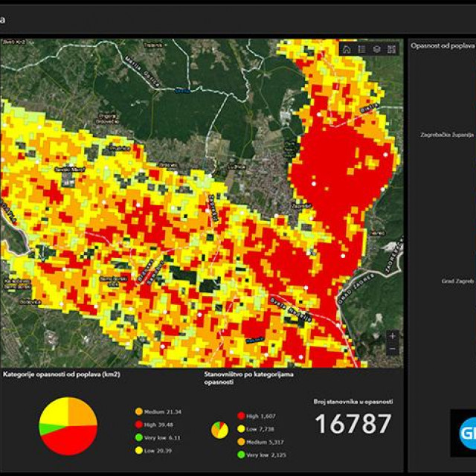Screen dimensions: 476x476
Task: Toggle High 1,607 population legend entry
Action: pos(256,416)
